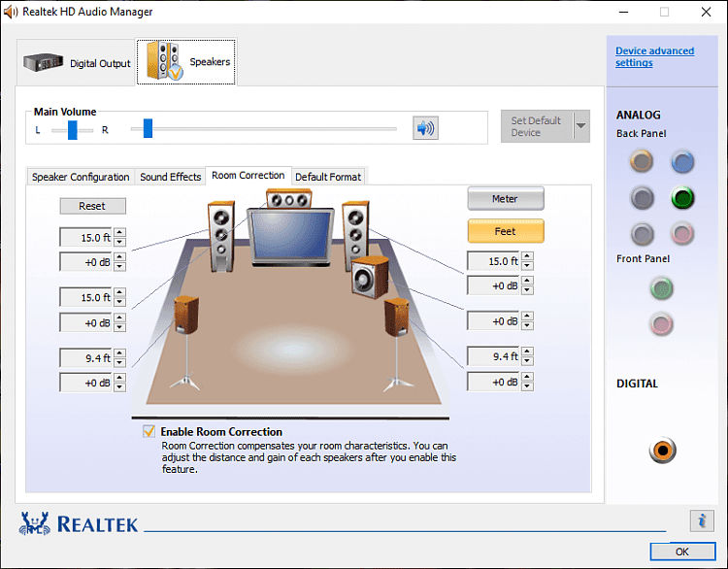Click the digital optical output jack

coord(662,451)
